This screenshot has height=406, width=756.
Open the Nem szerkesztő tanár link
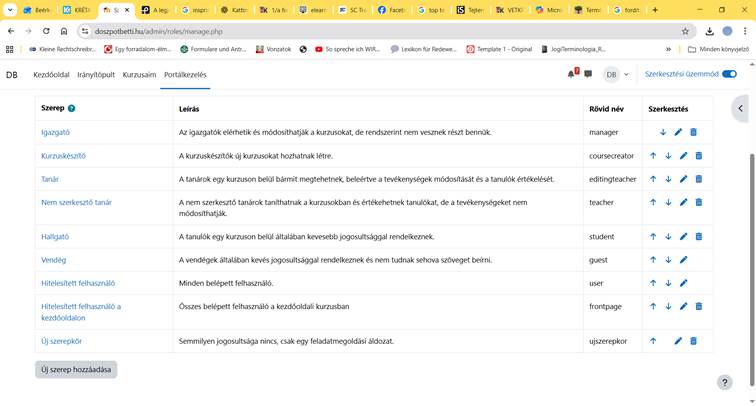(76, 202)
